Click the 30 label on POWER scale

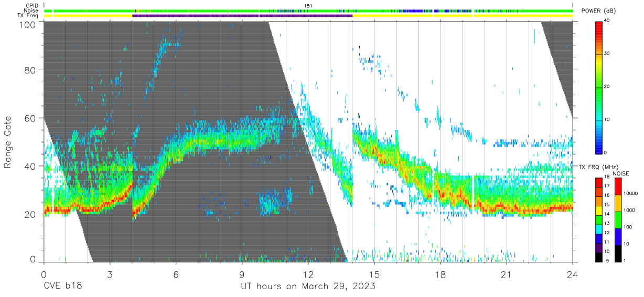click(607, 53)
